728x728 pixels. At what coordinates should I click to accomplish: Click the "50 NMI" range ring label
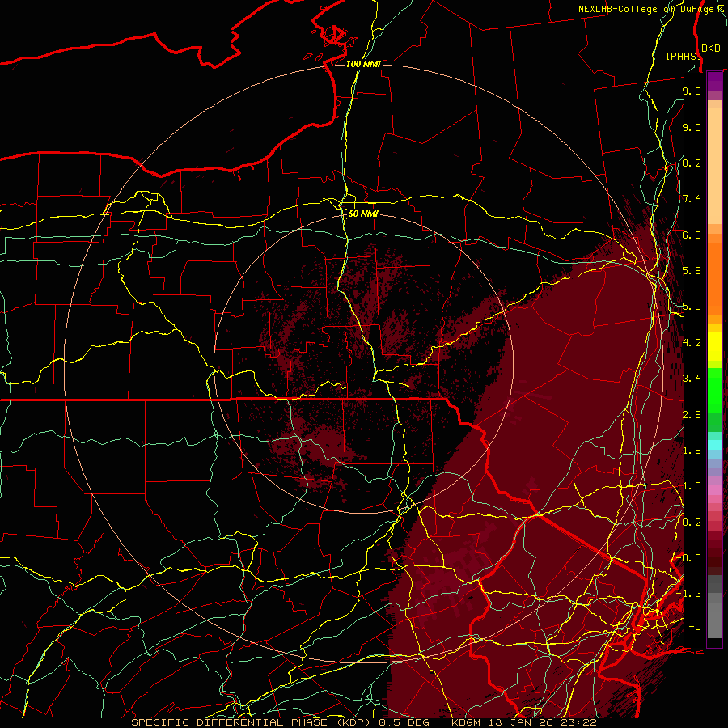(x=363, y=214)
